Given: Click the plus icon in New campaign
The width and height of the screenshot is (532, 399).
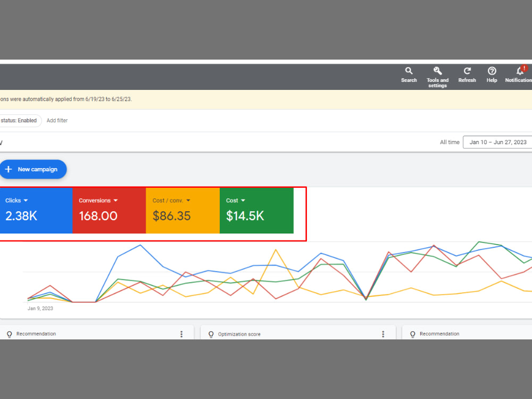Looking at the screenshot, I should point(9,169).
